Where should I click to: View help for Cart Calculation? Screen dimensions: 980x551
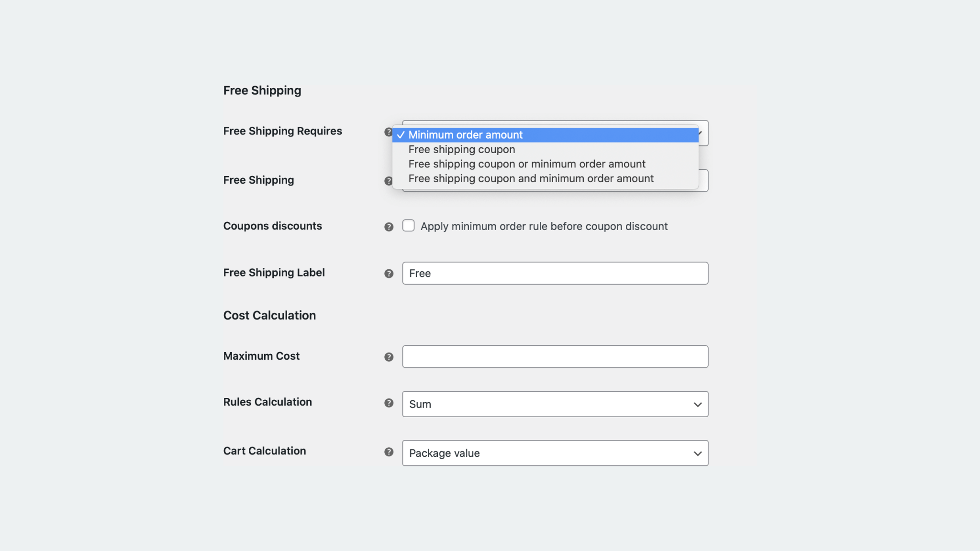click(389, 452)
